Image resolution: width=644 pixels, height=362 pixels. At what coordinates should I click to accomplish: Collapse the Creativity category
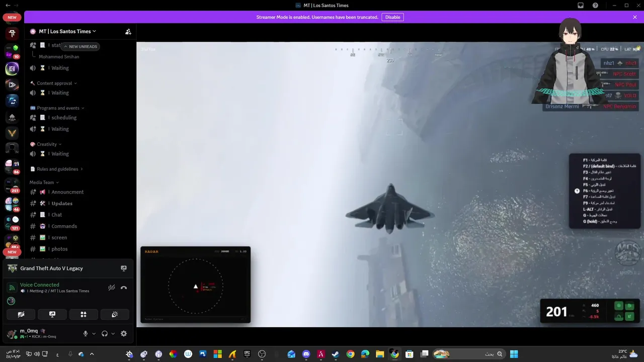click(x=46, y=144)
